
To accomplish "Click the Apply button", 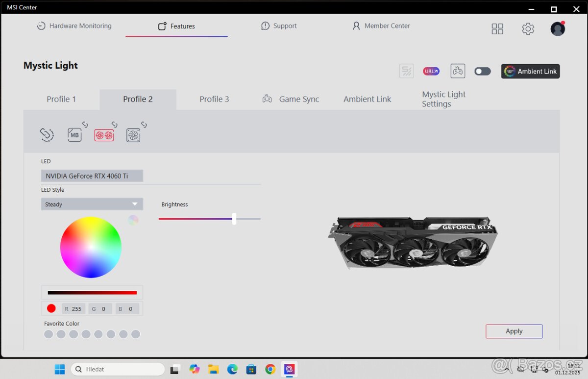I will click(514, 331).
